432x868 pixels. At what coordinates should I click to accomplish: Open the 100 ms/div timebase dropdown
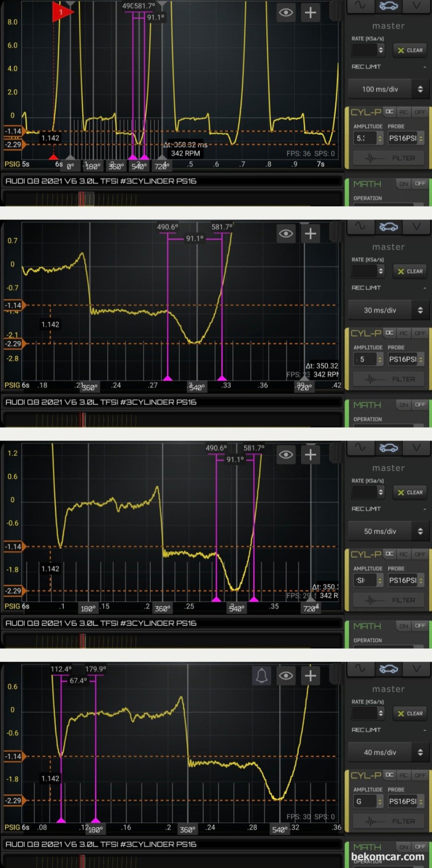click(x=388, y=89)
